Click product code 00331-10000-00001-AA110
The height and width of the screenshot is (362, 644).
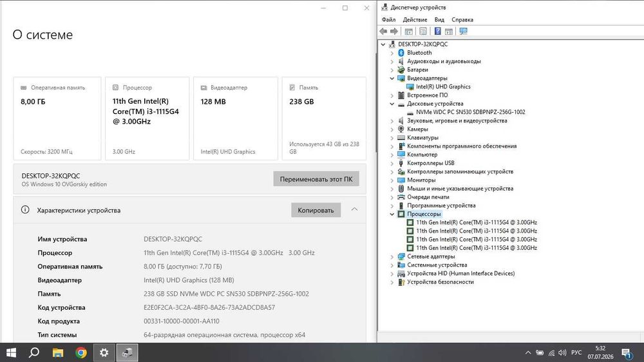click(x=182, y=321)
